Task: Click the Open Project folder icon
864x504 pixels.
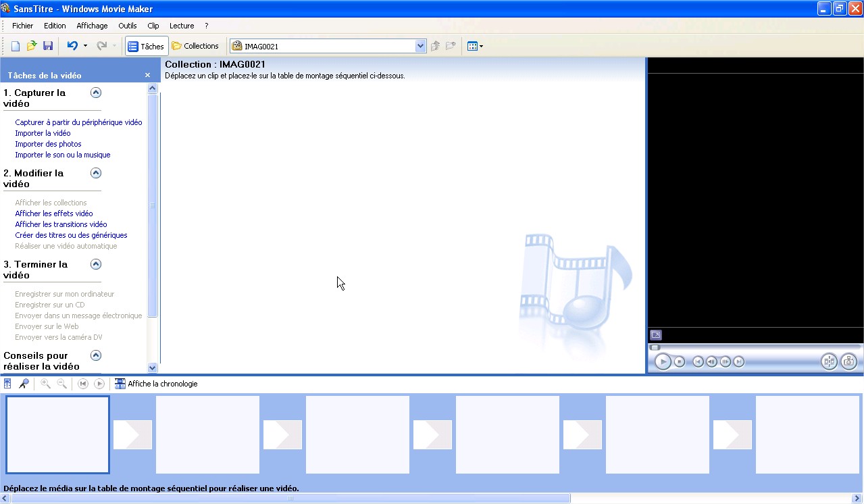Action: pos(31,46)
